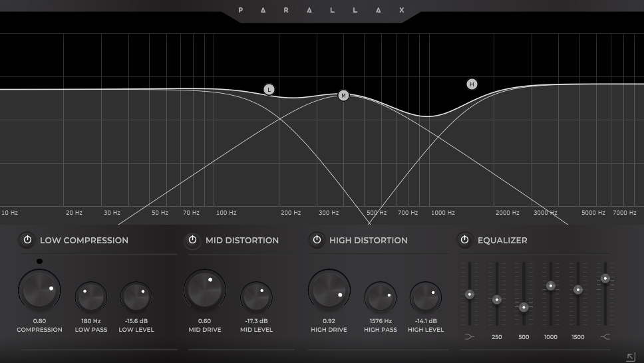Select the M band node on graph
Screen dimensions: 644x363
[343, 96]
